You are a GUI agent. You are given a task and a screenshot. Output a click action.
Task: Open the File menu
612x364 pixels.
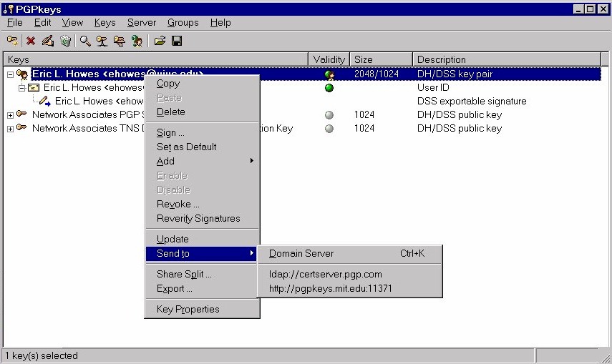[15, 23]
